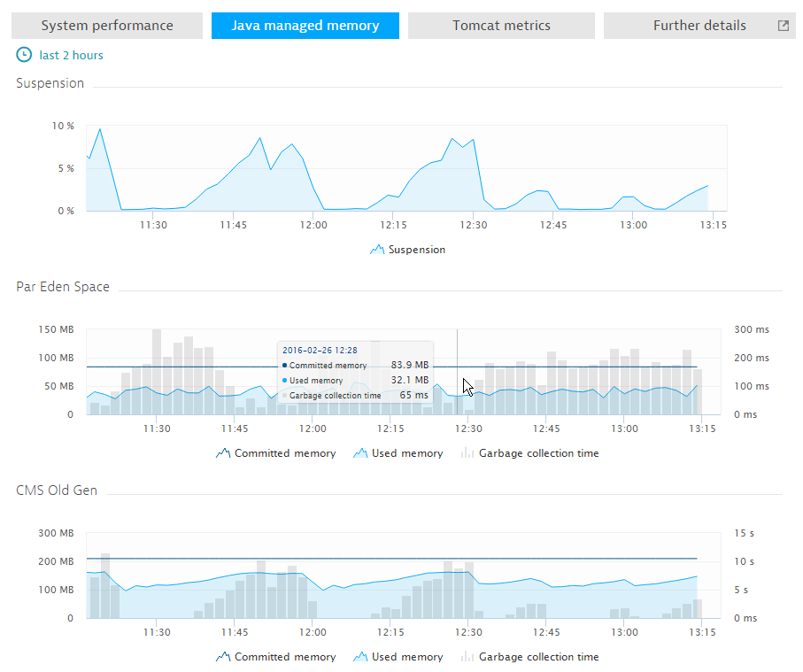Click the "300 MB" axis label in CMS Old Gen
Image resolution: width=803 pixels, height=672 pixels.
[56, 533]
